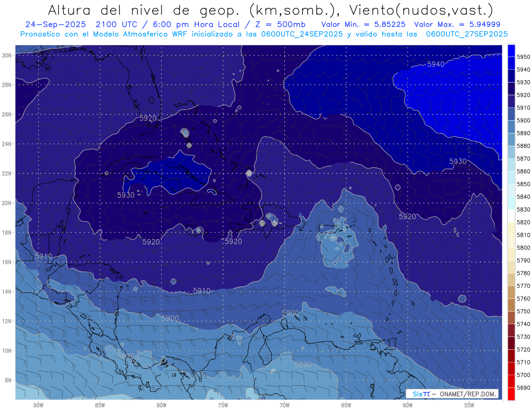Image resolution: width=532 pixels, height=411 pixels.
Task: Click the '65W' longitude axis label
Action: pos(346,406)
